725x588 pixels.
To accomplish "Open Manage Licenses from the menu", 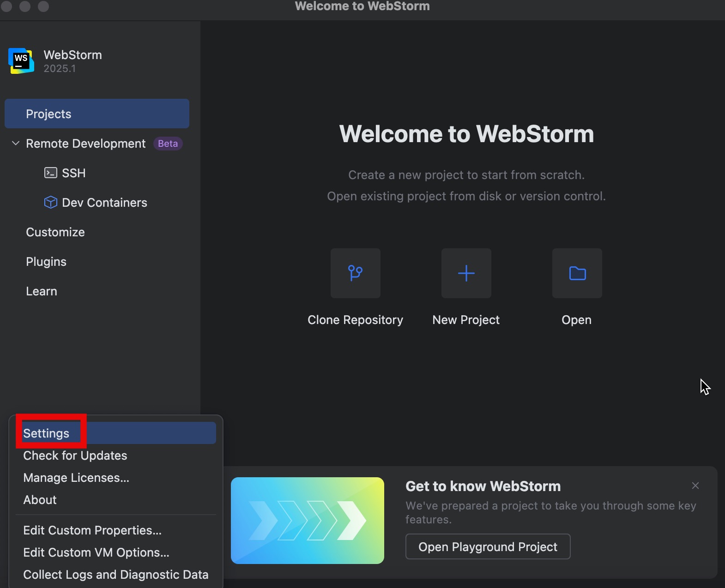I will click(x=76, y=478).
